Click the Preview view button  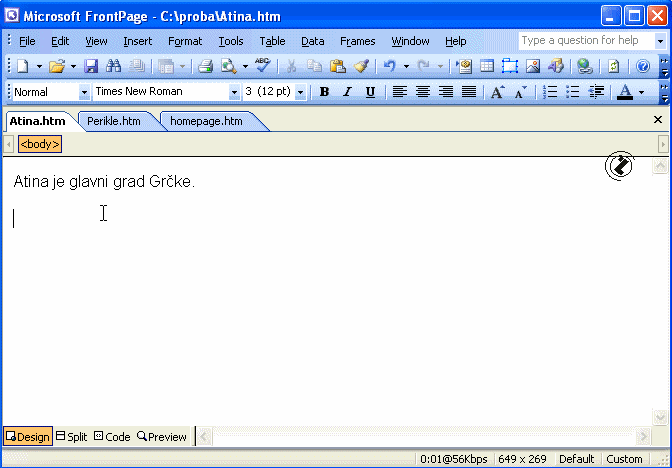(162, 436)
